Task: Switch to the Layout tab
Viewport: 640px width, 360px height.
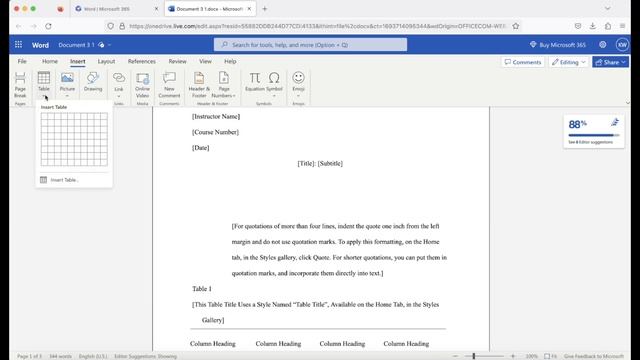Action: pos(106,61)
